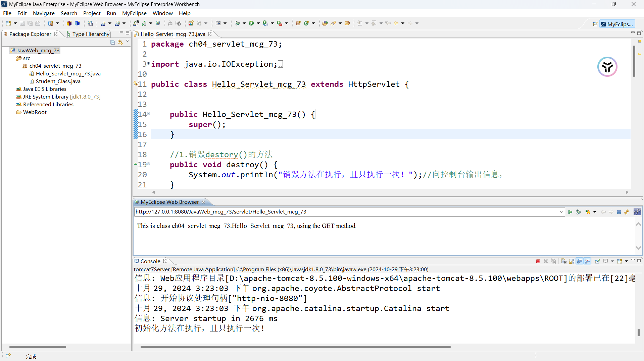Toggle Pin Console

598,261
